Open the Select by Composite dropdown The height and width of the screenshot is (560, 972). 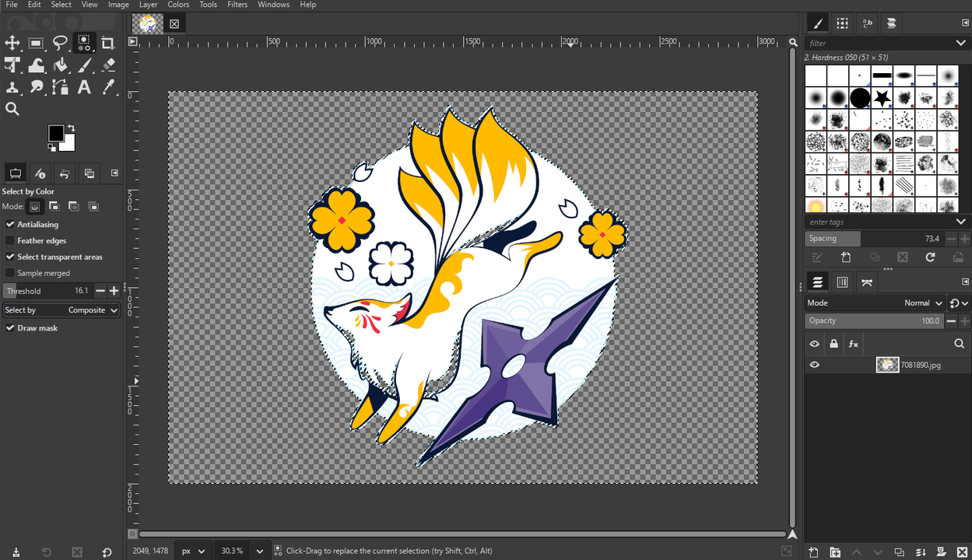61,310
